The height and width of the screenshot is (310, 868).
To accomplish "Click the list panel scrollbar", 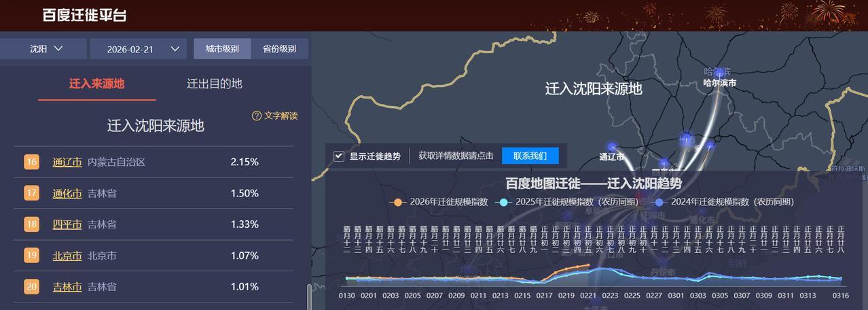I will tap(310, 297).
